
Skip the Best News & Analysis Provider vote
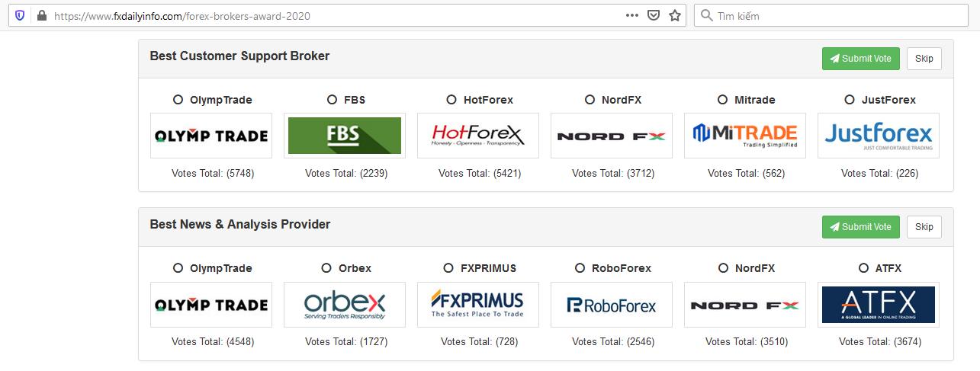(x=924, y=227)
